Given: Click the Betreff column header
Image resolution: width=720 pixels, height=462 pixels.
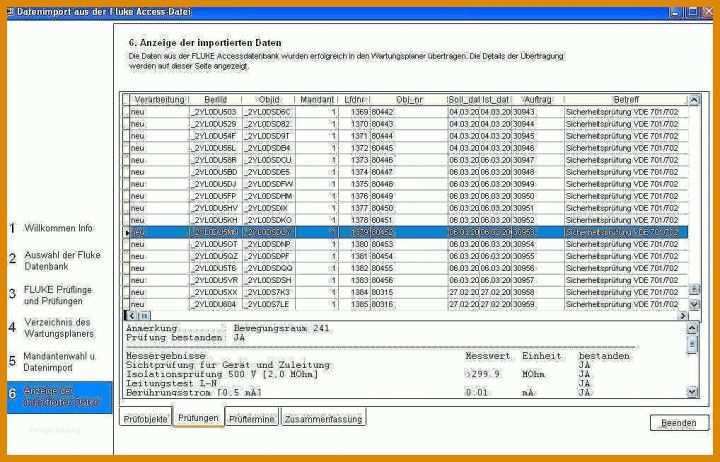Looking at the screenshot, I should (626, 100).
